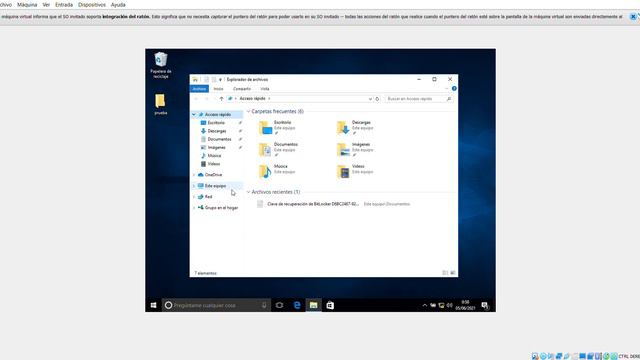Open Task View from the taskbar
The height and width of the screenshot is (360, 640).
click(280, 305)
